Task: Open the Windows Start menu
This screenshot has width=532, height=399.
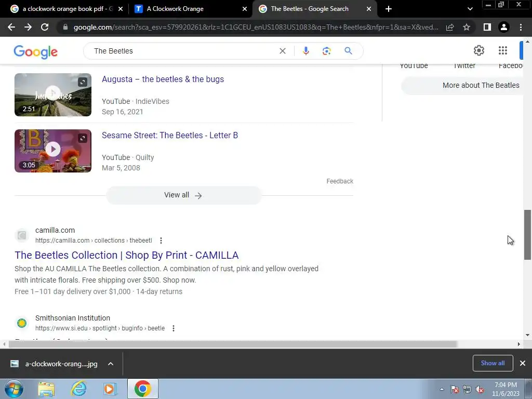Action: click(x=14, y=389)
